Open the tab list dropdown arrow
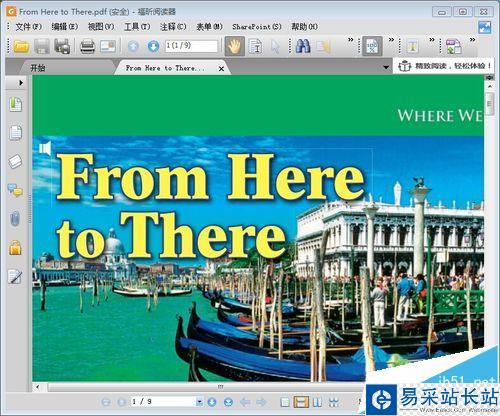 386,67
